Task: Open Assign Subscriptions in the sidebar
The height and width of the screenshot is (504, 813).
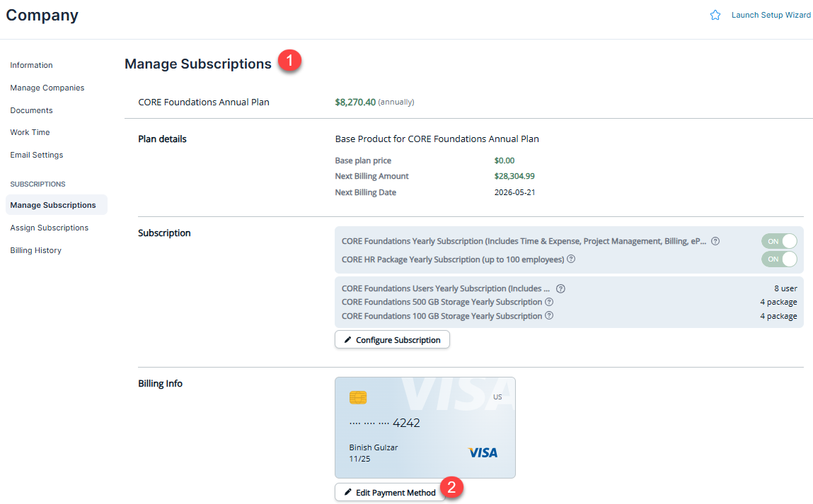Action: click(x=50, y=228)
